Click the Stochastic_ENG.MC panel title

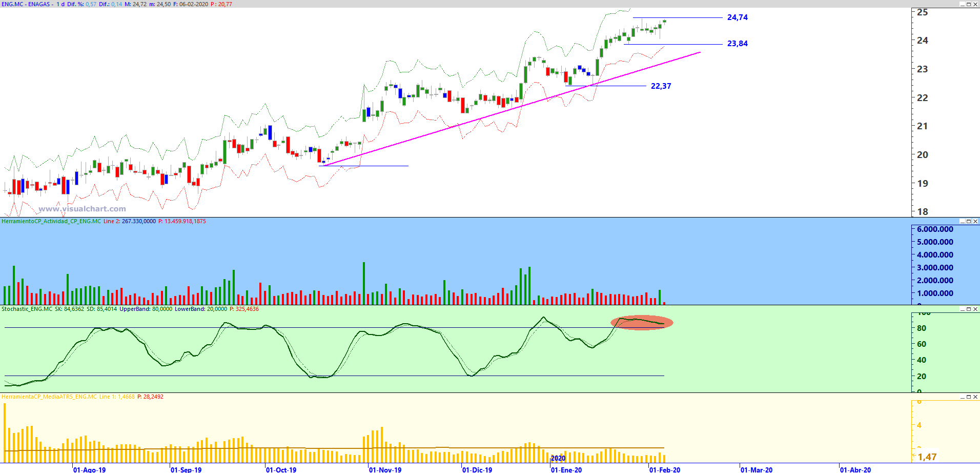[x=27, y=309]
